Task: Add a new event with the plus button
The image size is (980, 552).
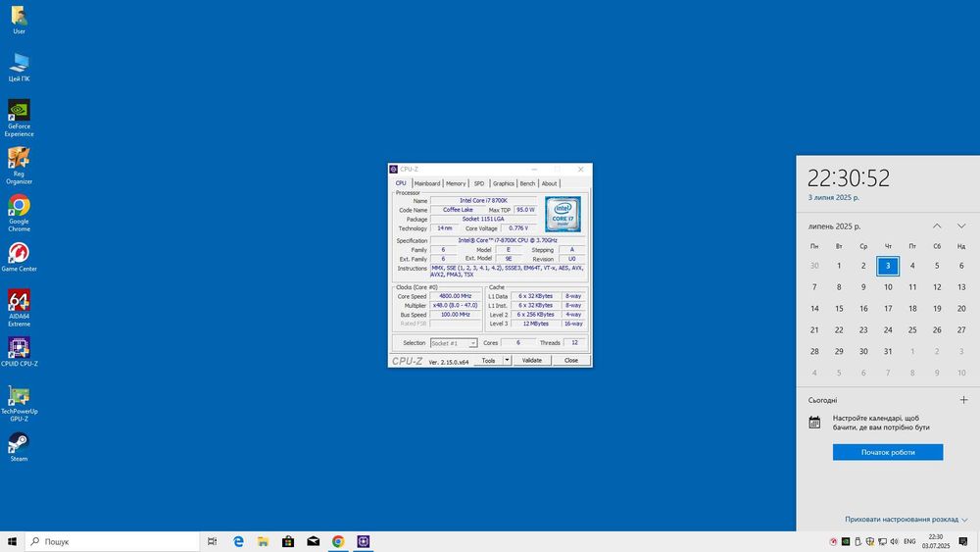Action: pos(963,400)
